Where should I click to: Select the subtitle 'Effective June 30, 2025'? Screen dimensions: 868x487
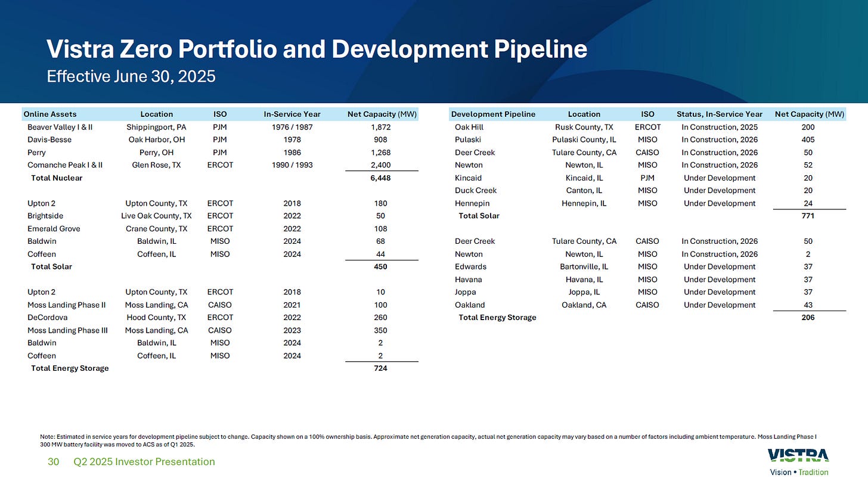coord(131,77)
